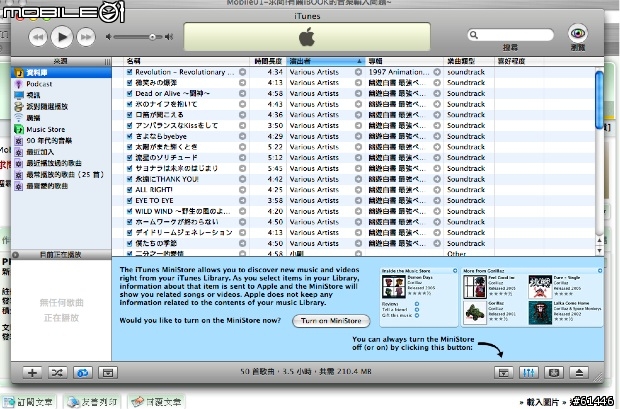Viewport: 620px width, 409px height.
Task: Uncheck the ALL RIGHT! song checkbox
Action: pyautogui.click(x=129, y=189)
